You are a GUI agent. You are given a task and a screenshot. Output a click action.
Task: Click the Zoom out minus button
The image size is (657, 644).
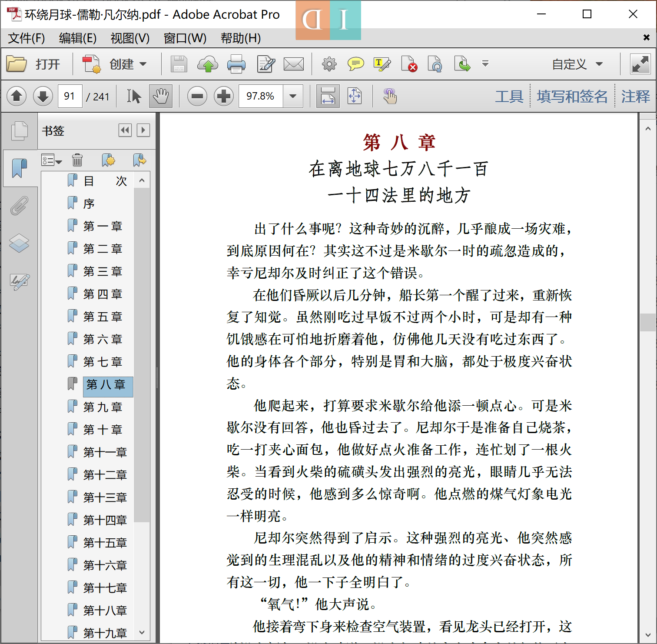click(x=197, y=96)
